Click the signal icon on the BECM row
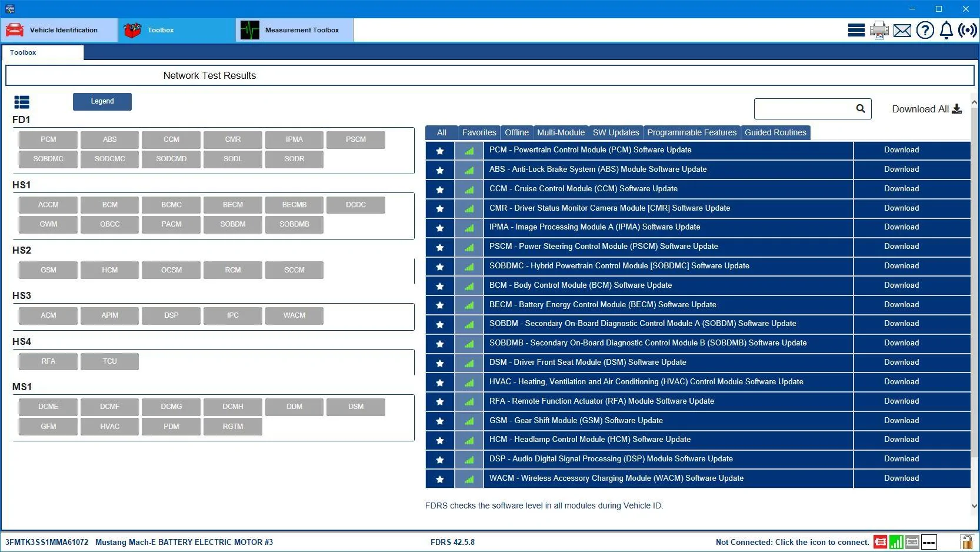 point(469,305)
